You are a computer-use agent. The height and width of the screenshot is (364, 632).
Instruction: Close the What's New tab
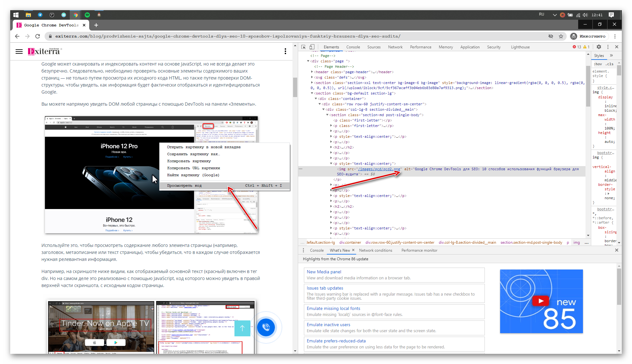353,250
